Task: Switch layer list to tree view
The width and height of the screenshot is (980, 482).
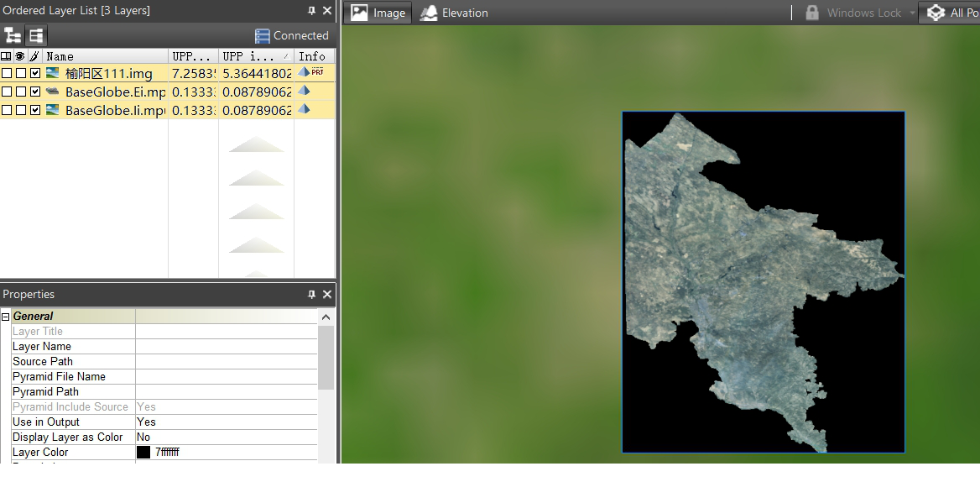Action: tap(13, 35)
